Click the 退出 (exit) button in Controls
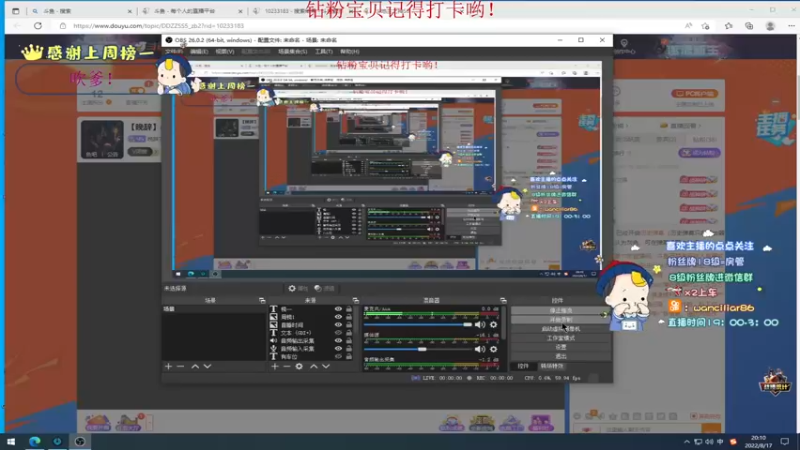The height and width of the screenshot is (450, 800). point(561,356)
